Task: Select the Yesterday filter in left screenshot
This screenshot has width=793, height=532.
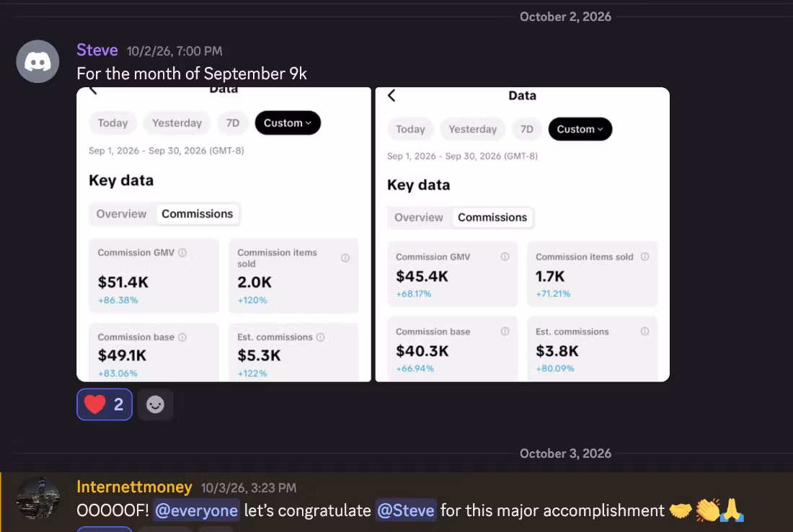Action: click(177, 123)
